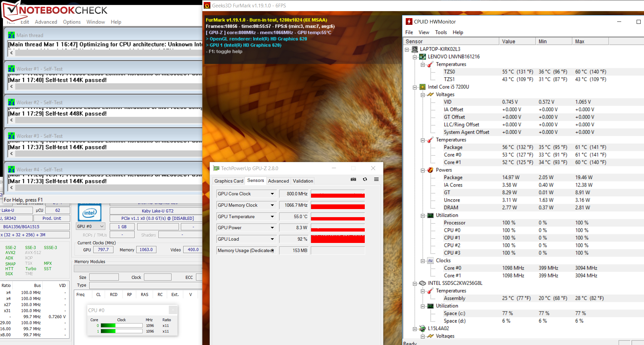Collapse the Intel Core i5 7200U node

[x=415, y=87]
